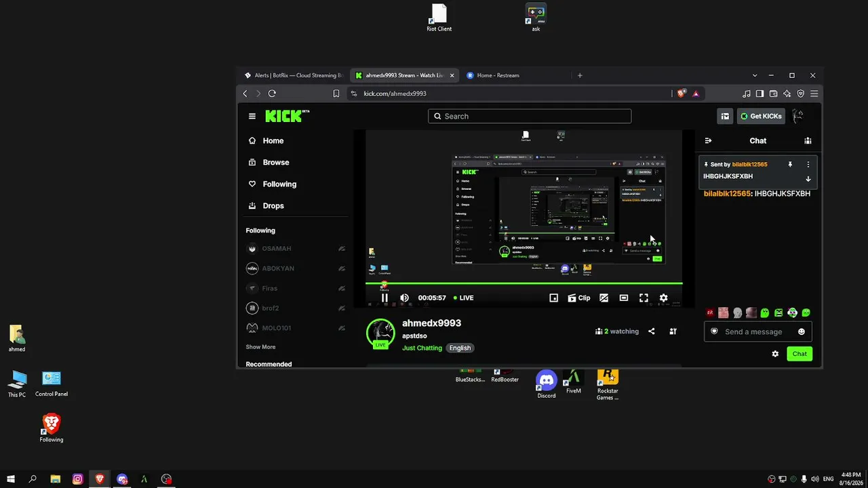Image resolution: width=868 pixels, height=488 pixels.
Task: Unpin the pinned chat message
Action: point(790,164)
